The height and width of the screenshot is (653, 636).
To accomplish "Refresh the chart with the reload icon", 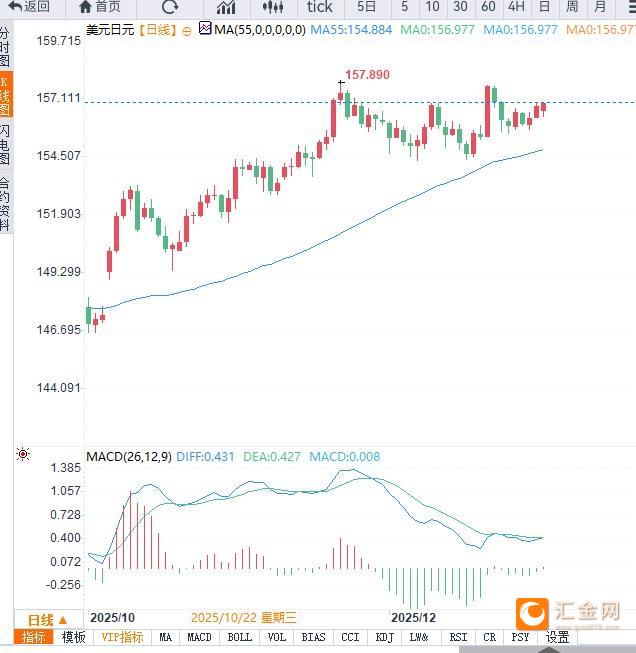I will point(170,7).
